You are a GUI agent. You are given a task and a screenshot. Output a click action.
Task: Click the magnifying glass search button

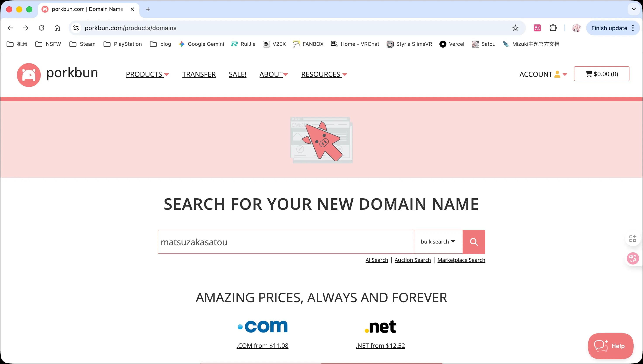(x=474, y=242)
